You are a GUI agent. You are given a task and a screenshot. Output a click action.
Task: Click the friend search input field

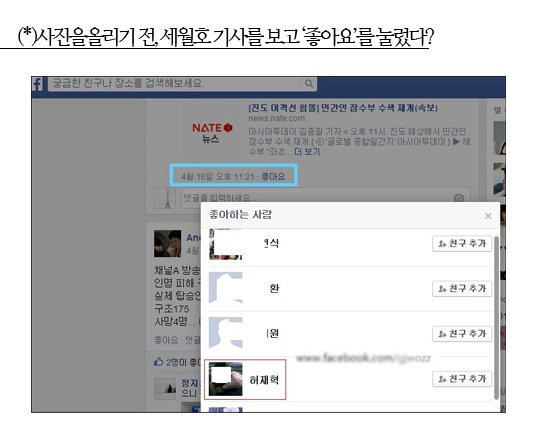(175, 84)
